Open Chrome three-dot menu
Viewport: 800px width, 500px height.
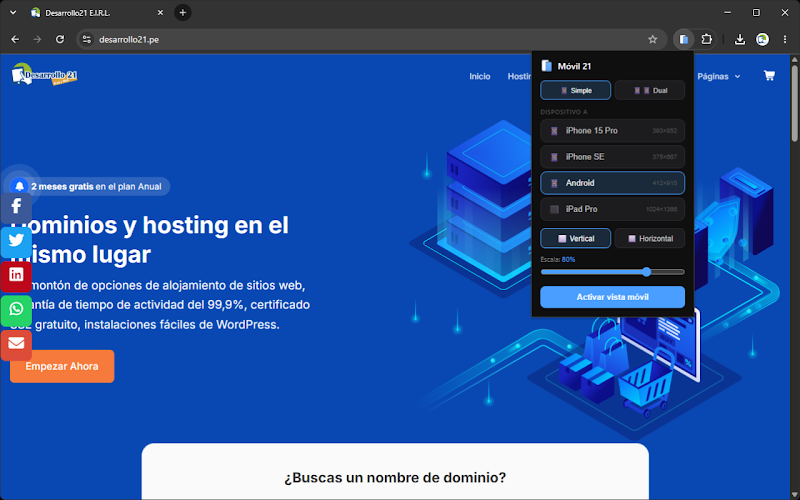tap(785, 39)
